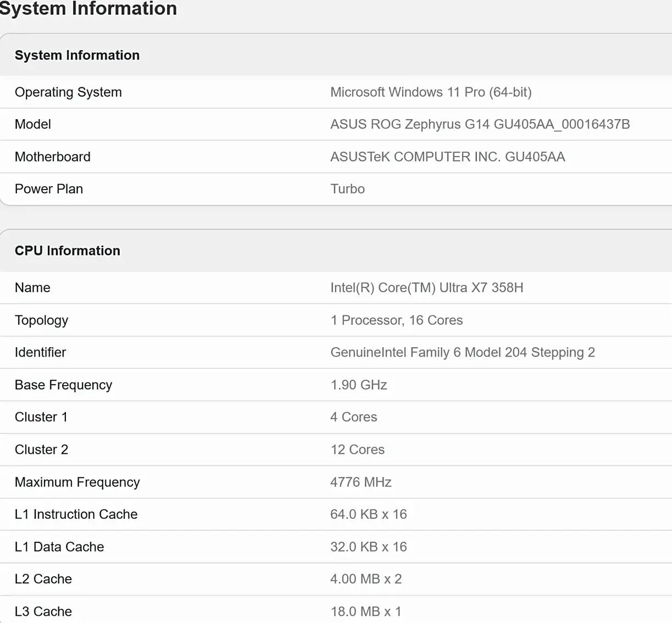
Task: Select the Intel Core Ultra X7 358H text
Action: point(426,288)
